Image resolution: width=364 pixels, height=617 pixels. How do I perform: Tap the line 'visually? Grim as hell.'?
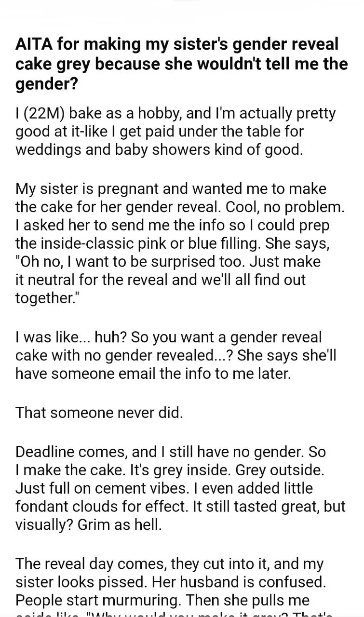pyautogui.click(x=89, y=524)
